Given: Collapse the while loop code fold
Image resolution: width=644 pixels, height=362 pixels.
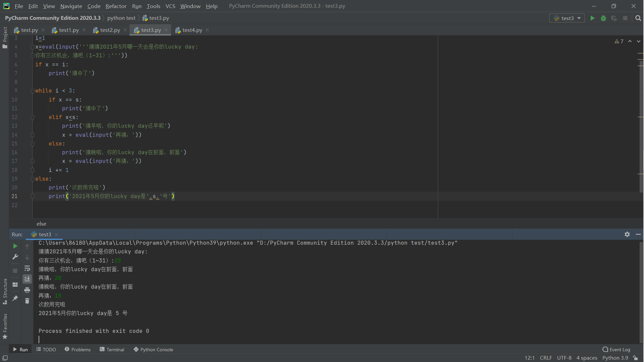Looking at the screenshot, I should 33,91.
